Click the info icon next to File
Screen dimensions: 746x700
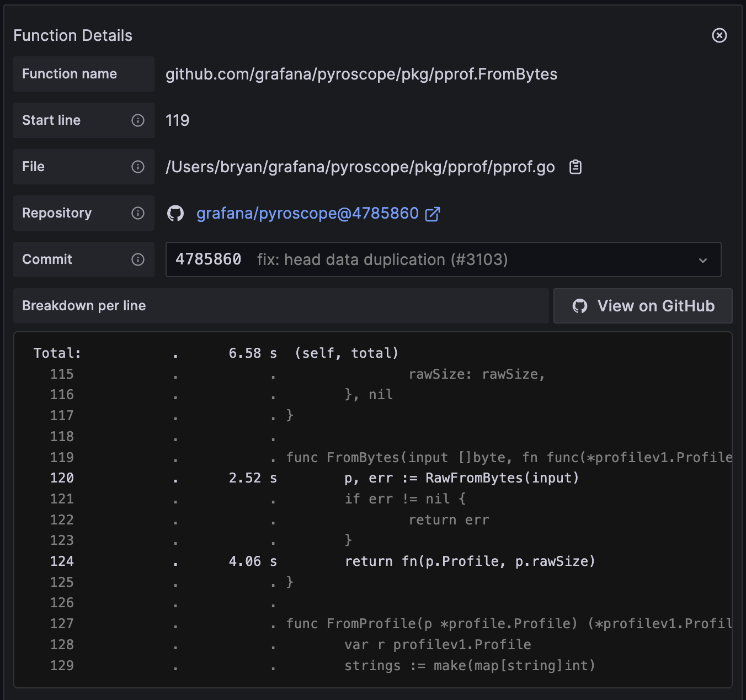coord(137,167)
